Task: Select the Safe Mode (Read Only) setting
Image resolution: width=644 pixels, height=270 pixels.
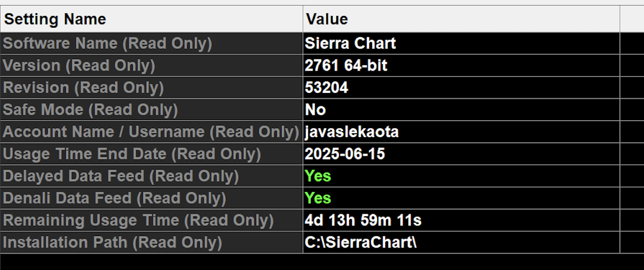Action: (90, 110)
